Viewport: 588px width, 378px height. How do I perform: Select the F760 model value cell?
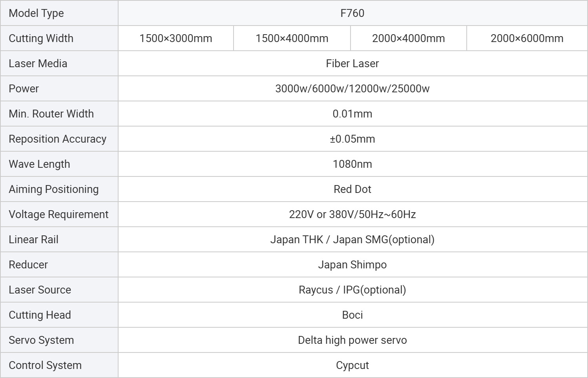pos(352,13)
